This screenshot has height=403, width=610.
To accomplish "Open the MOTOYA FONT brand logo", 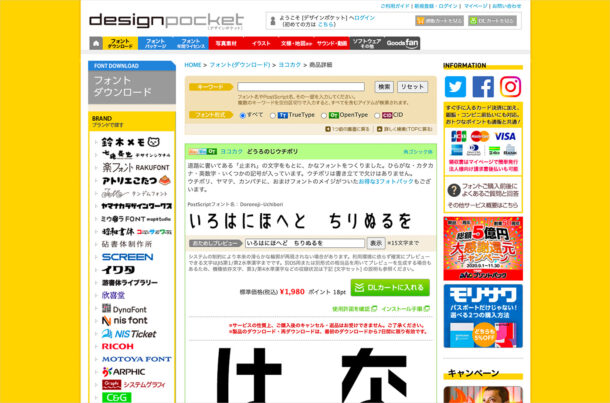I will click(137, 359).
